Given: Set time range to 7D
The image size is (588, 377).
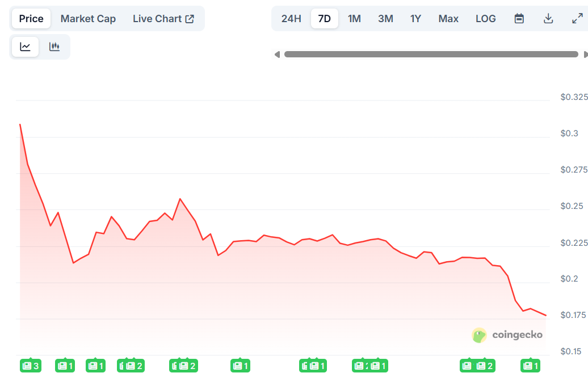Looking at the screenshot, I should [325, 18].
